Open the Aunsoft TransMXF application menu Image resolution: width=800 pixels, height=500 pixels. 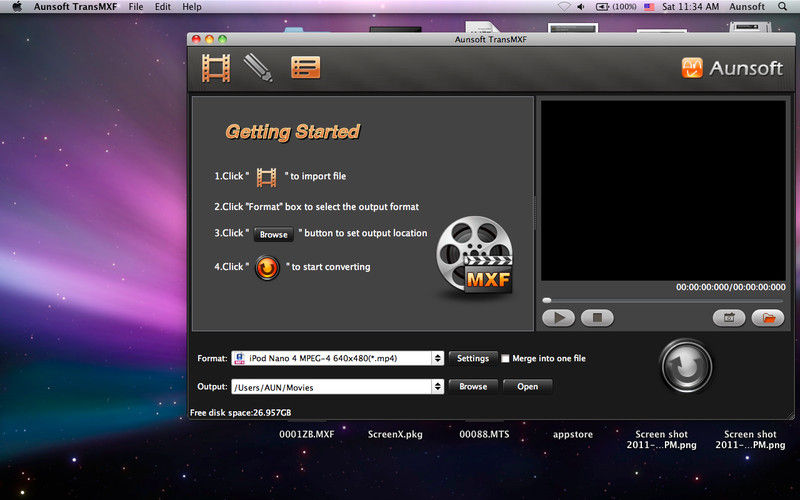76,7
